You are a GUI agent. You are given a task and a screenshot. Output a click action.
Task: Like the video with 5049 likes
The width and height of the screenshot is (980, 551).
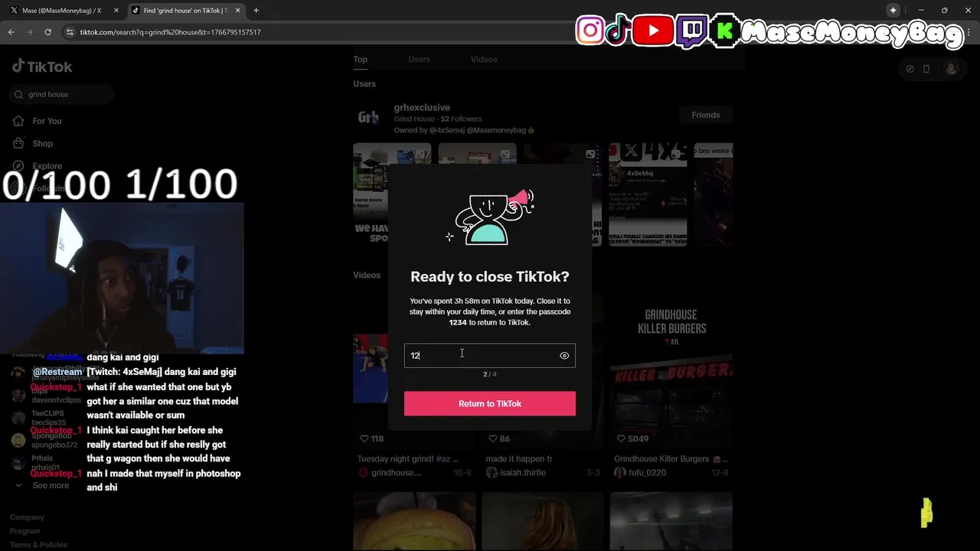click(x=632, y=439)
